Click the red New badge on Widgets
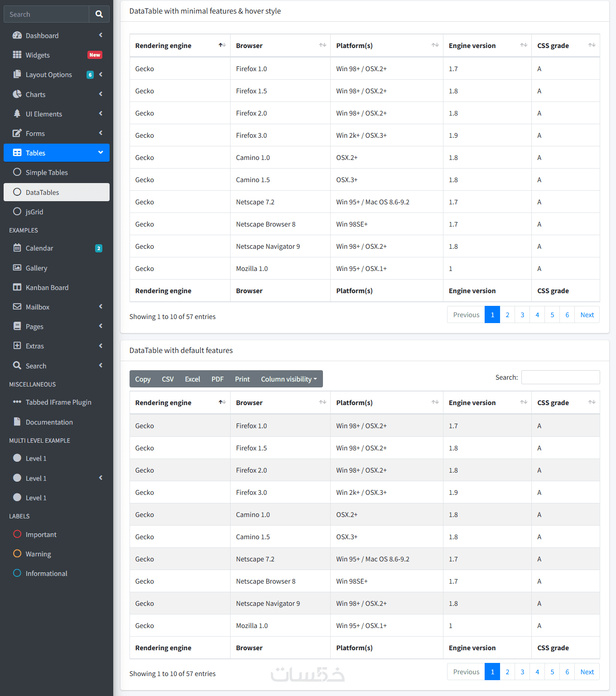 click(x=95, y=55)
